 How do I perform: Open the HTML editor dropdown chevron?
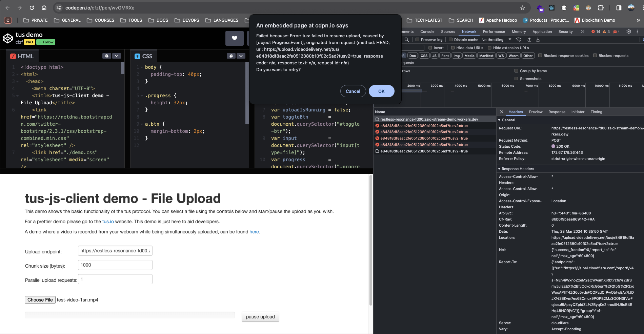pyautogui.click(x=117, y=56)
